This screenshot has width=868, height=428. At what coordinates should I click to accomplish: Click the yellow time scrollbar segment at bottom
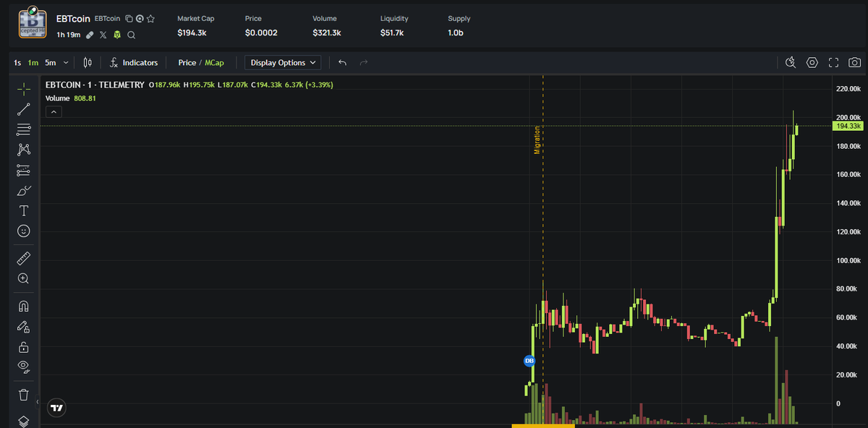coord(542,426)
